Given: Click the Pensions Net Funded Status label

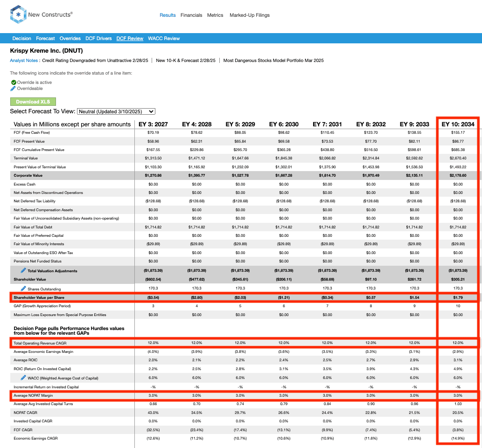Looking at the screenshot, I should point(37,261).
